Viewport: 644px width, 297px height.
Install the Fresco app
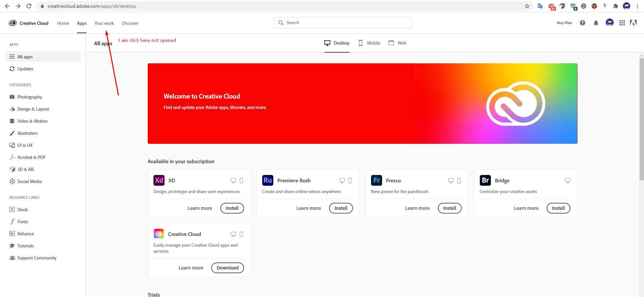tap(450, 208)
